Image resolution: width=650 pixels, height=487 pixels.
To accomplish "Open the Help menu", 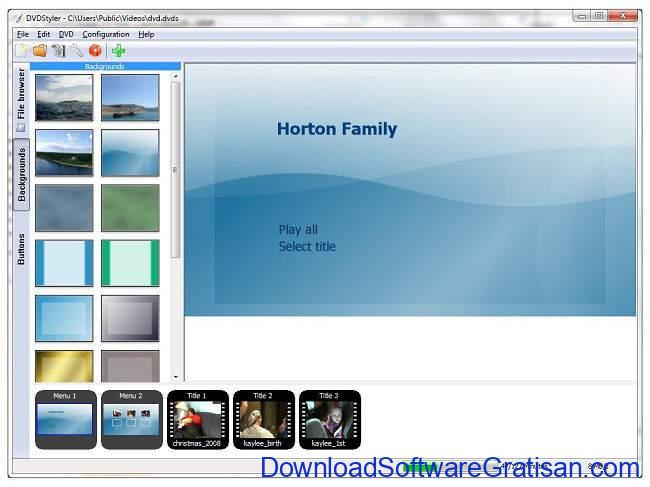I will [146, 34].
